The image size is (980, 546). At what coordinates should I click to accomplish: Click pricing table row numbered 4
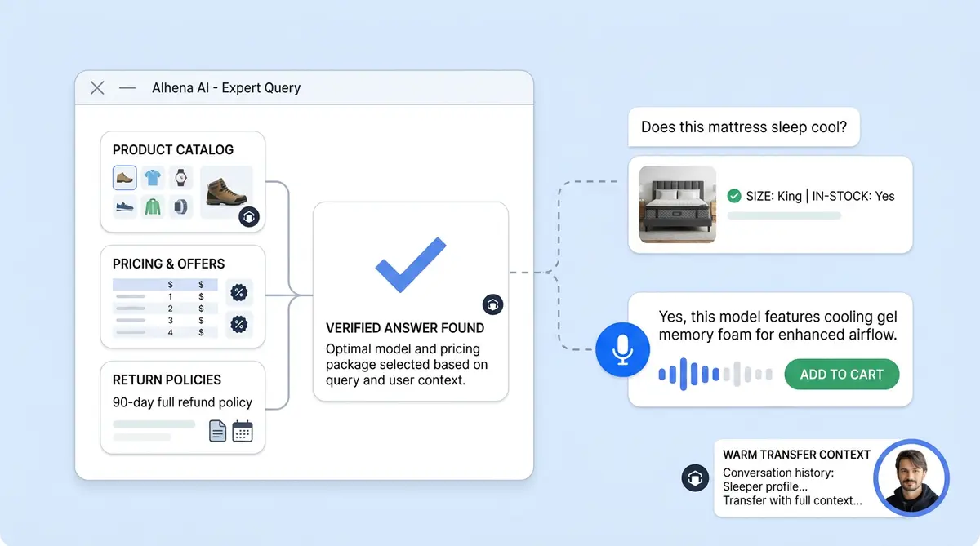[x=165, y=333]
